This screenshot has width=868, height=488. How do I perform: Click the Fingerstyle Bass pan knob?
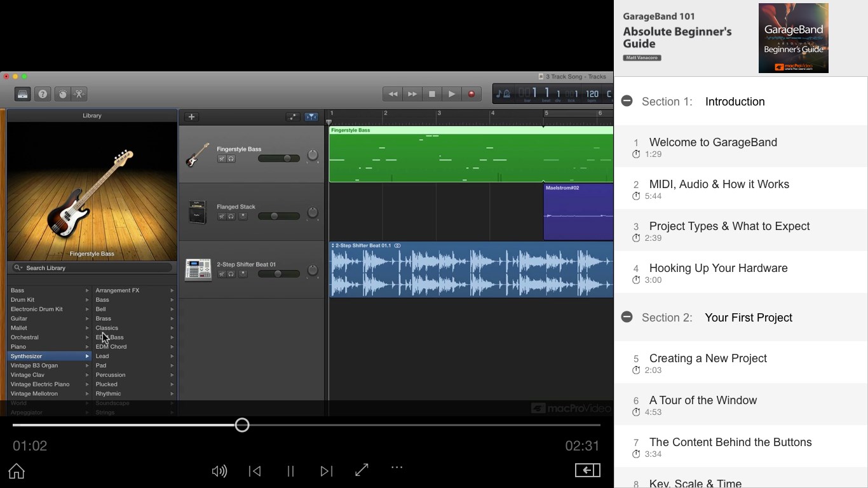point(313,156)
